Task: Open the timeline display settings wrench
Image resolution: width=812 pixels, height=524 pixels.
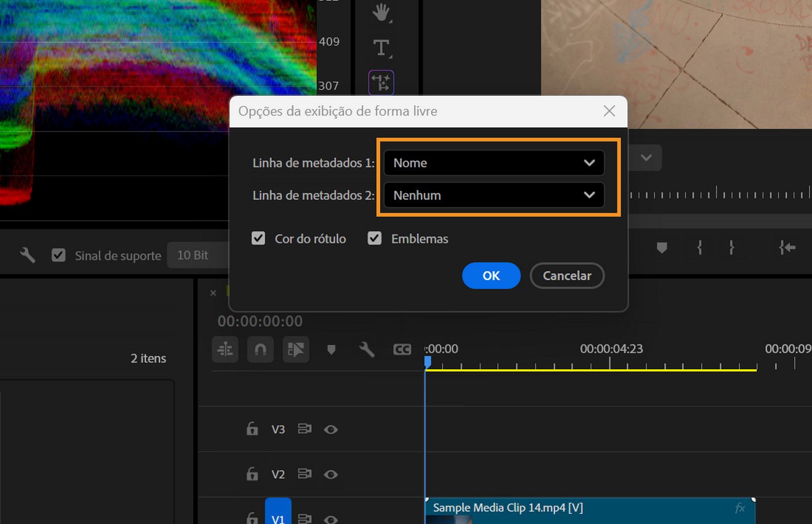Action: pos(366,350)
